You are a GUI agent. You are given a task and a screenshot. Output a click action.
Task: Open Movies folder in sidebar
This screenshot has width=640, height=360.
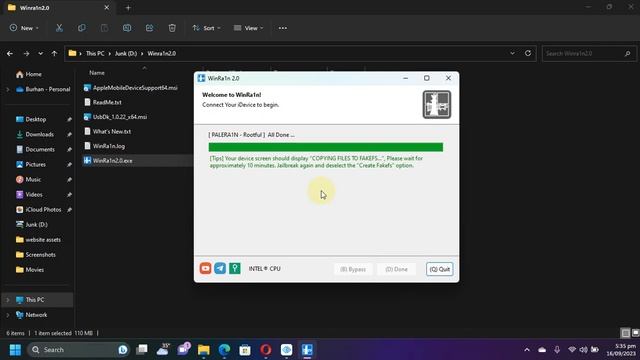coord(29,270)
